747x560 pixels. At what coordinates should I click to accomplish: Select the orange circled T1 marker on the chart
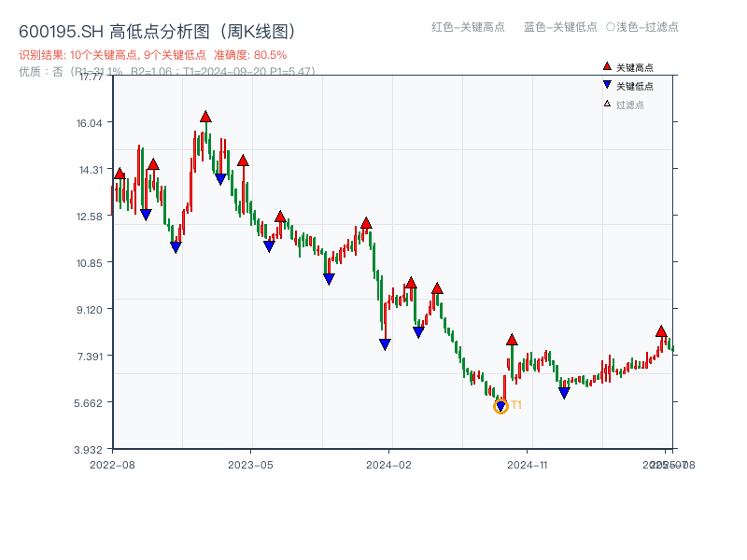point(500,406)
